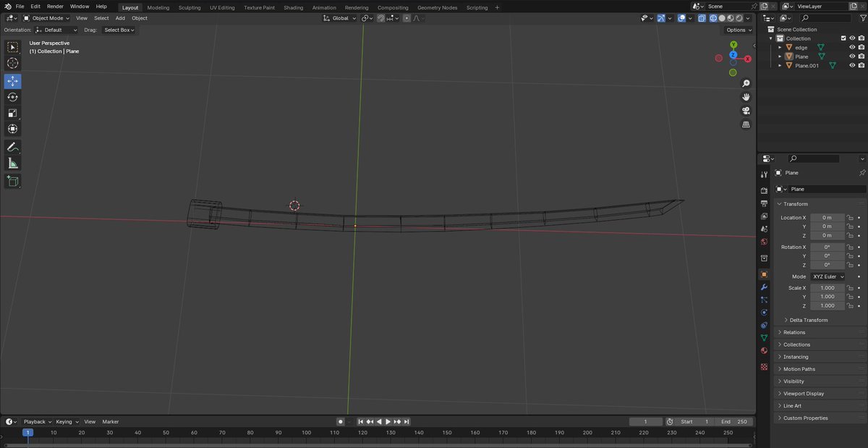Hide Plane.001 with its eye icon
The height and width of the screenshot is (448, 868).
click(x=852, y=65)
